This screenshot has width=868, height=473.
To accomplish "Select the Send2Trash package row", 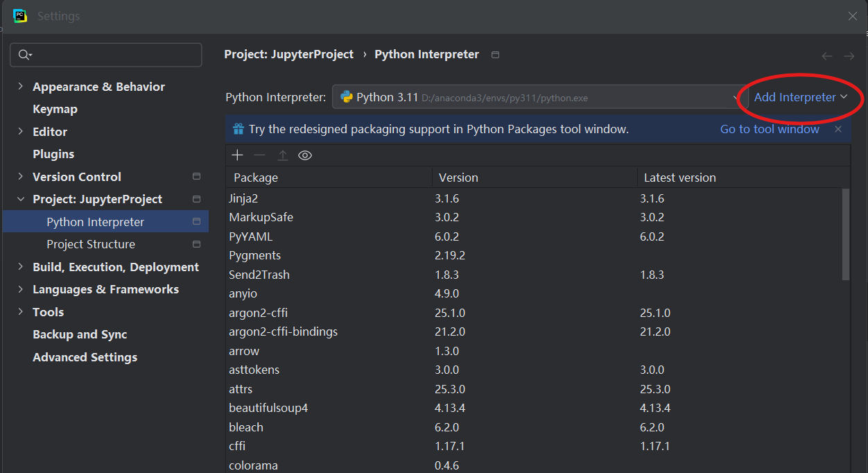I will click(x=533, y=275).
